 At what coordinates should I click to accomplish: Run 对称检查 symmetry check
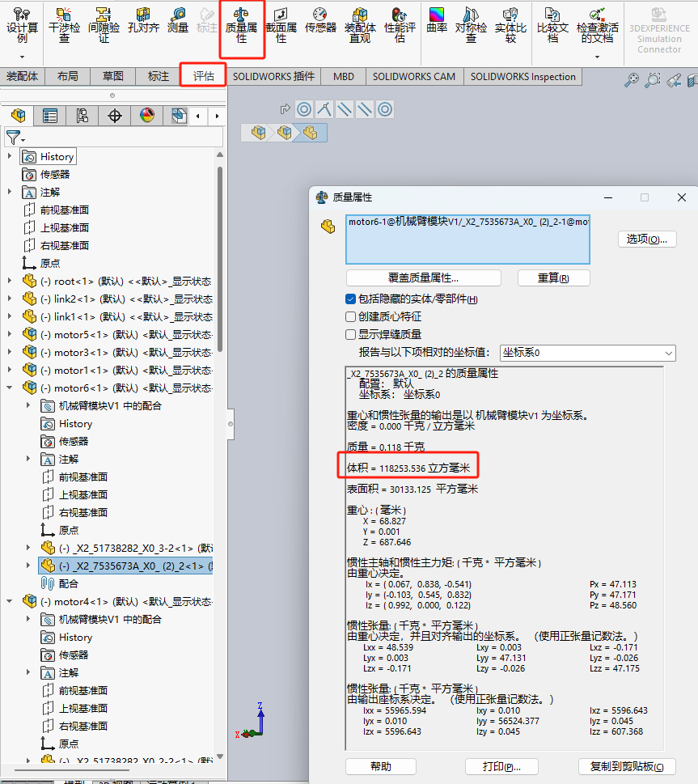(471, 26)
